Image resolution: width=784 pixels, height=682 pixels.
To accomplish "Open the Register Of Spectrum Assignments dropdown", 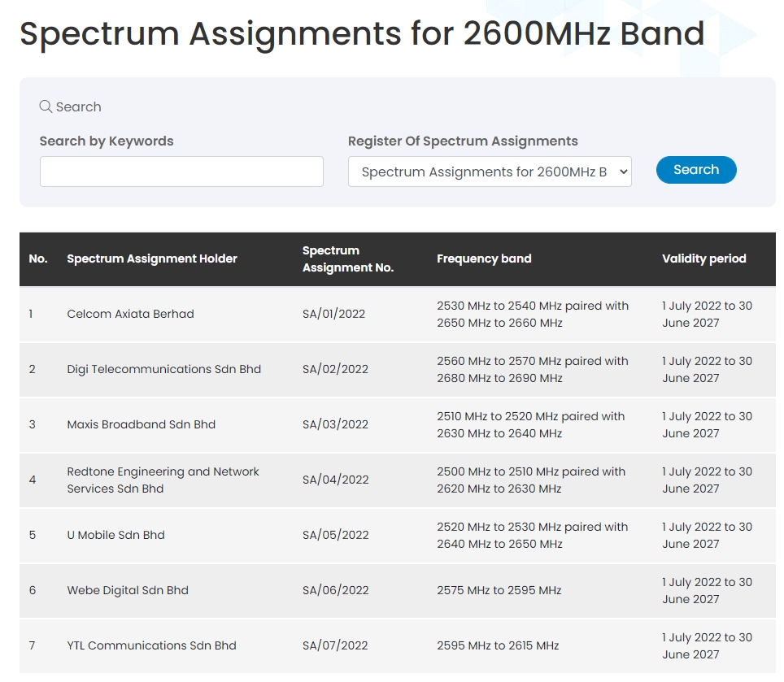I will [490, 172].
